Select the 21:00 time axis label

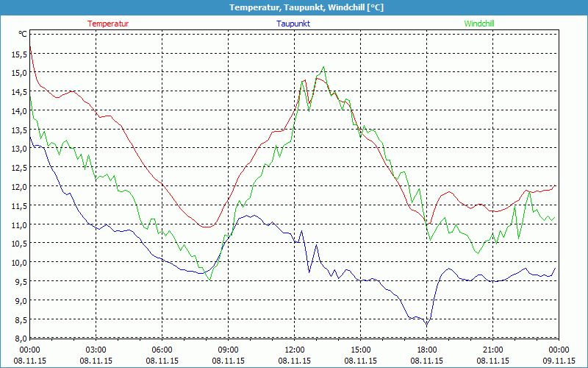493,350
